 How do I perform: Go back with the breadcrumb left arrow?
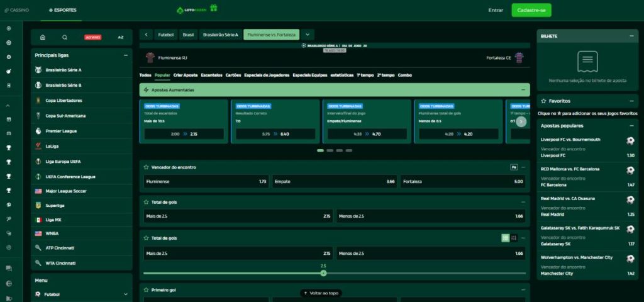tap(146, 35)
